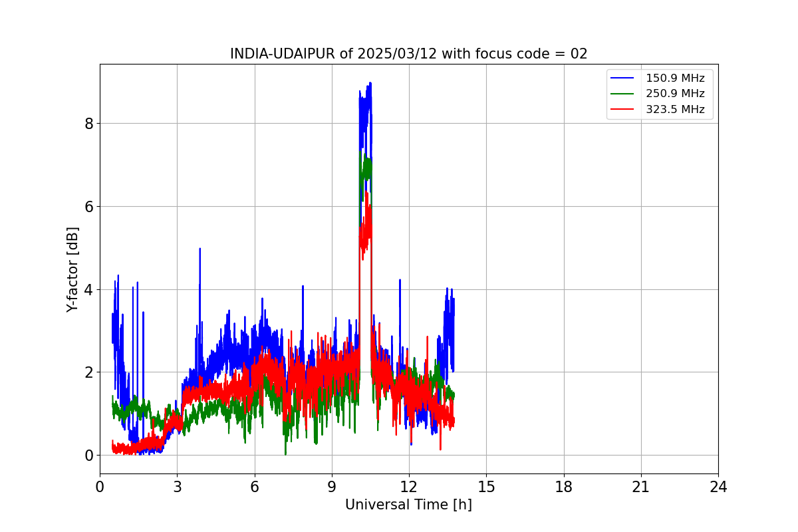This screenshot has width=798, height=532.
Task: Click y-axis tick label 2
Action: [x=88, y=372]
